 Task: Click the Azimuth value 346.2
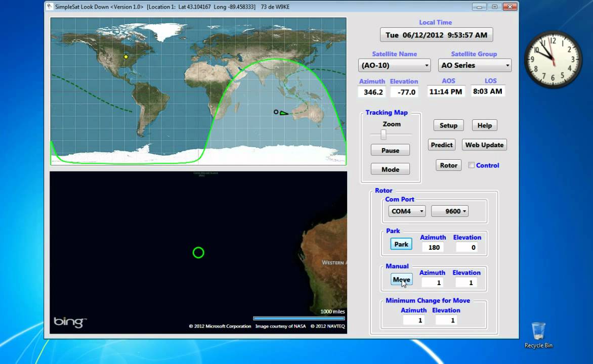pos(373,92)
